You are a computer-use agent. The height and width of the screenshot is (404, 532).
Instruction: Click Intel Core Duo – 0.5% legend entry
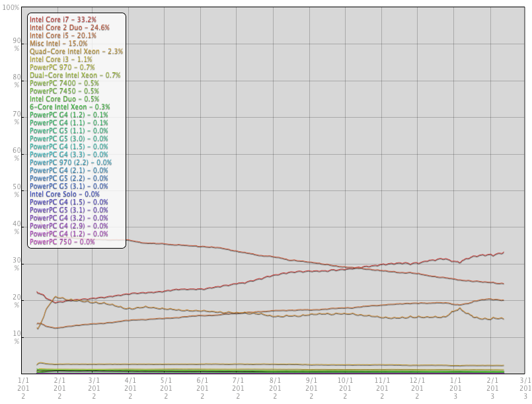[65, 99]
